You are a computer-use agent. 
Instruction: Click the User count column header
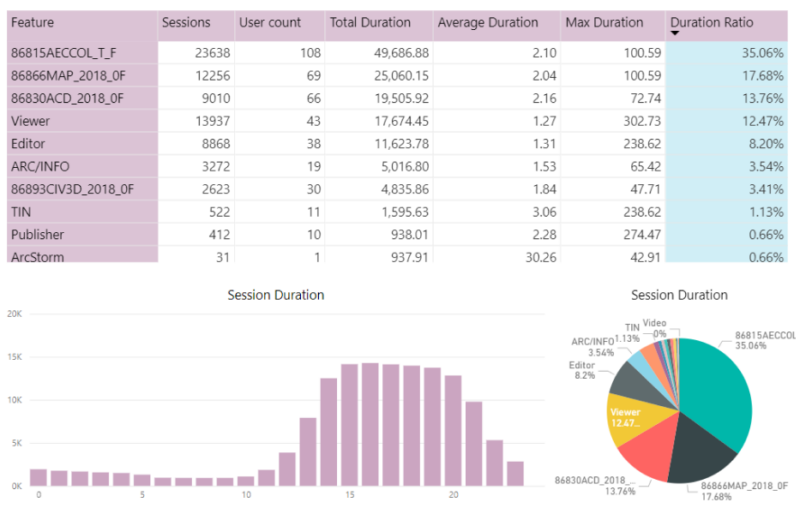click(270, 22)
